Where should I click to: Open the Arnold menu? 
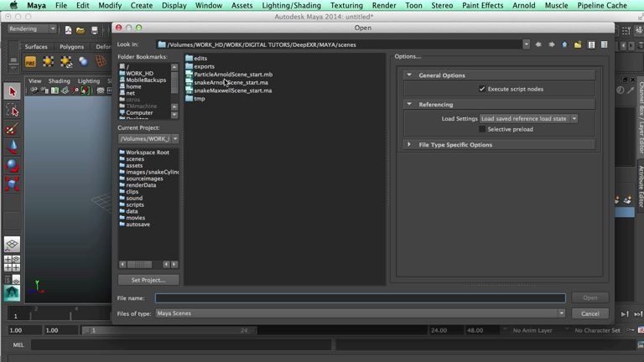tap(523, 5)
